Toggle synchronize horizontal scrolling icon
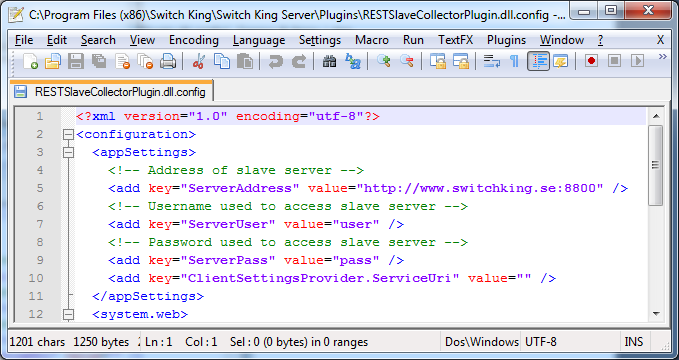Image resolution: width=679 pixels, height=360 pixels. tap(461, 61)
